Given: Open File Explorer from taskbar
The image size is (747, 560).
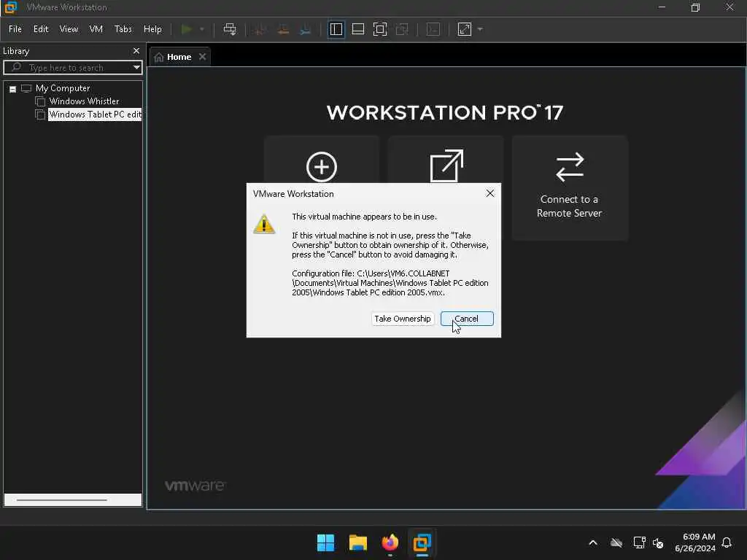Looking at the screenshot, I should click(357, 542).
